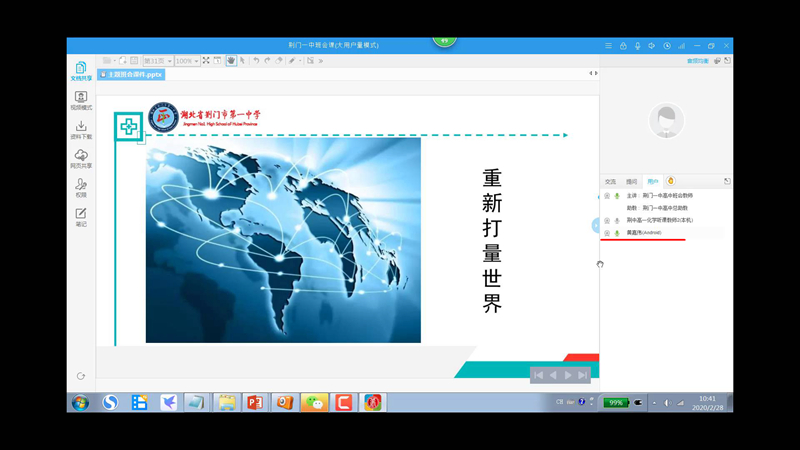The width and height of the screenshot is (800, 450).
Task: Expand the first toolbar button's dropdown arrow
Action: click(114, 61)
